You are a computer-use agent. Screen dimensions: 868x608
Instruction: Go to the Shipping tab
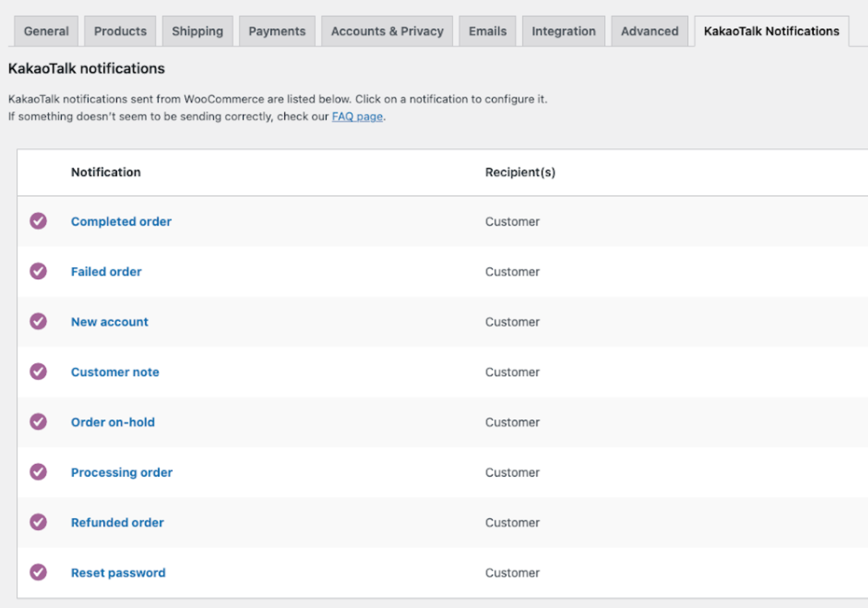pos(197,31)
